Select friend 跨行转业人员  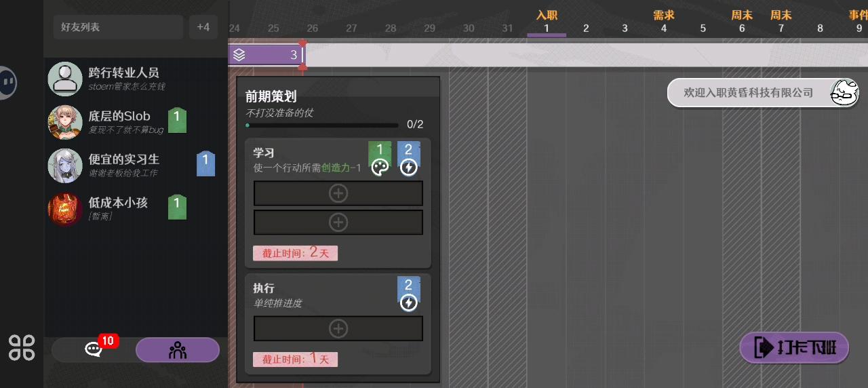point(123,73)
